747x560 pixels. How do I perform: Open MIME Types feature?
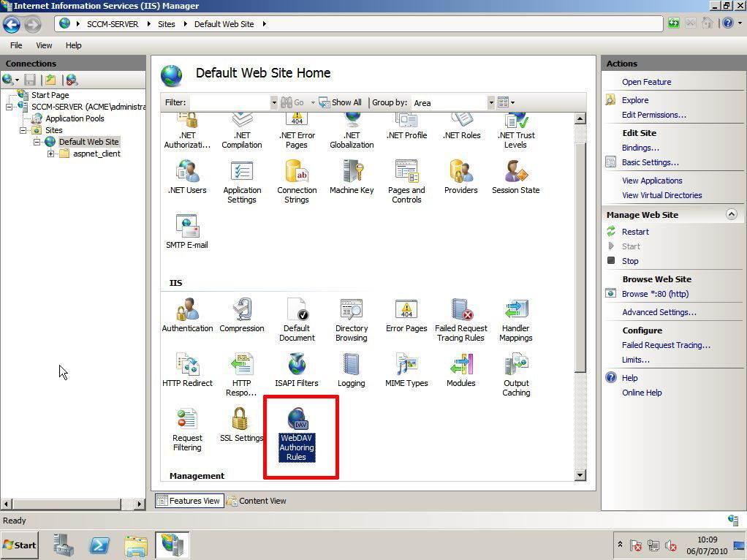406,370
